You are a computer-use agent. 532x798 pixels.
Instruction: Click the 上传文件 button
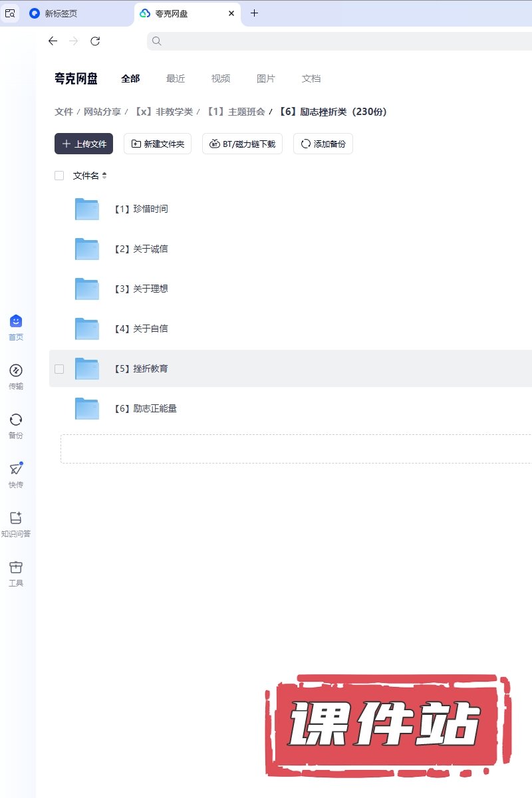coord(84,144)
